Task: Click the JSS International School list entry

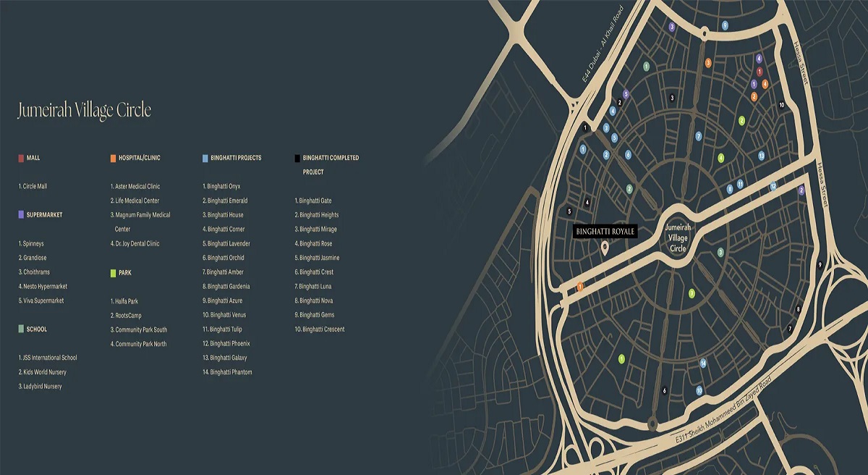Action: click(48, 358)
